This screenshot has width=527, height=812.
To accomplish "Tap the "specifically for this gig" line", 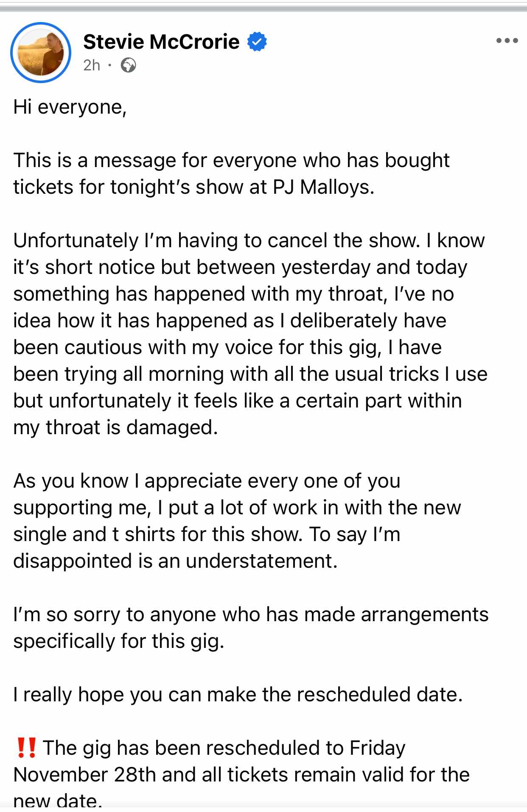I will click(x=118, y=641).
